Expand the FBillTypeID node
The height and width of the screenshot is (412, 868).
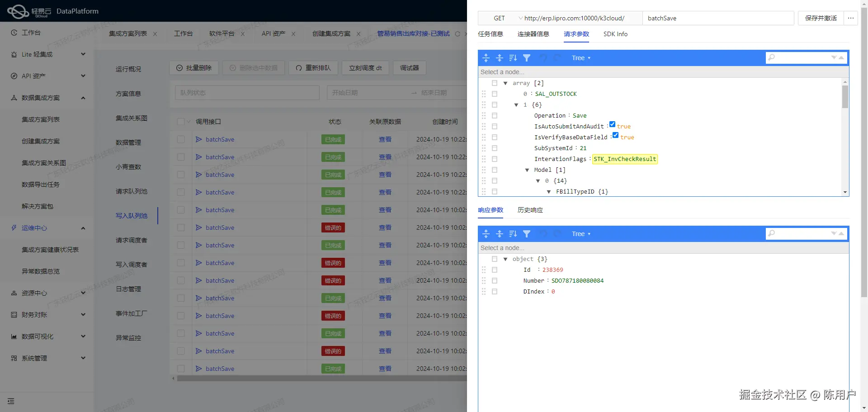[549, 191]
